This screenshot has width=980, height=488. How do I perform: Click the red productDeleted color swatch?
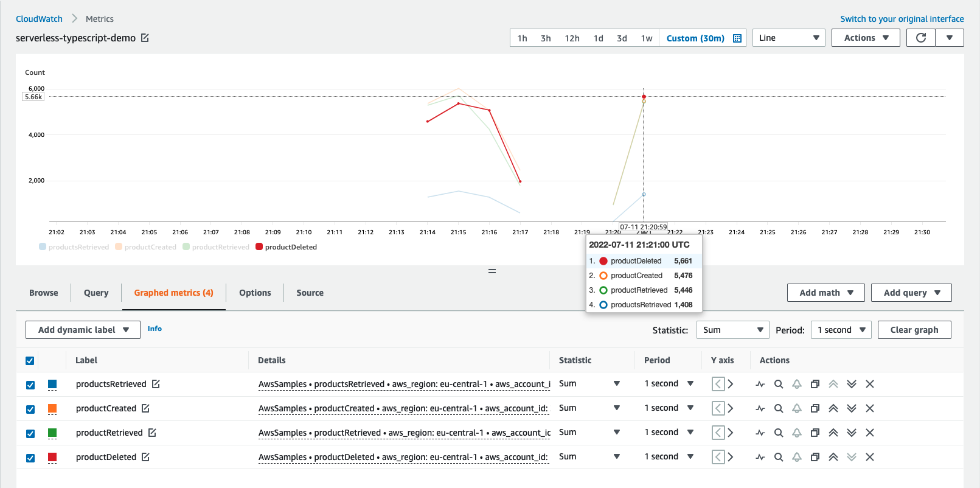click(x=52, y=457)
